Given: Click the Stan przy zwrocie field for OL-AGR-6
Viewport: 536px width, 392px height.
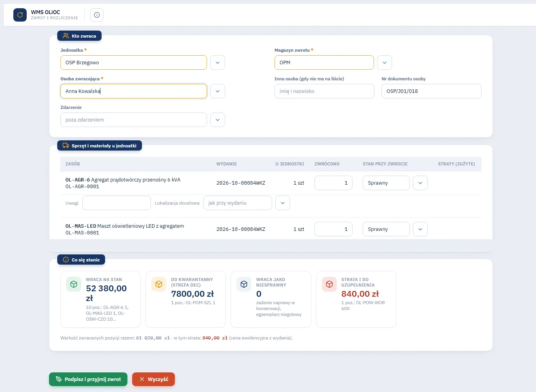Looking at the screenshot, I should (x=386, y=183).
